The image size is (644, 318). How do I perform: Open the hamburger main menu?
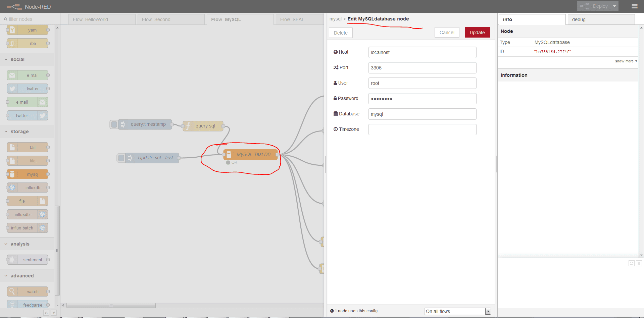coord(634,6)
